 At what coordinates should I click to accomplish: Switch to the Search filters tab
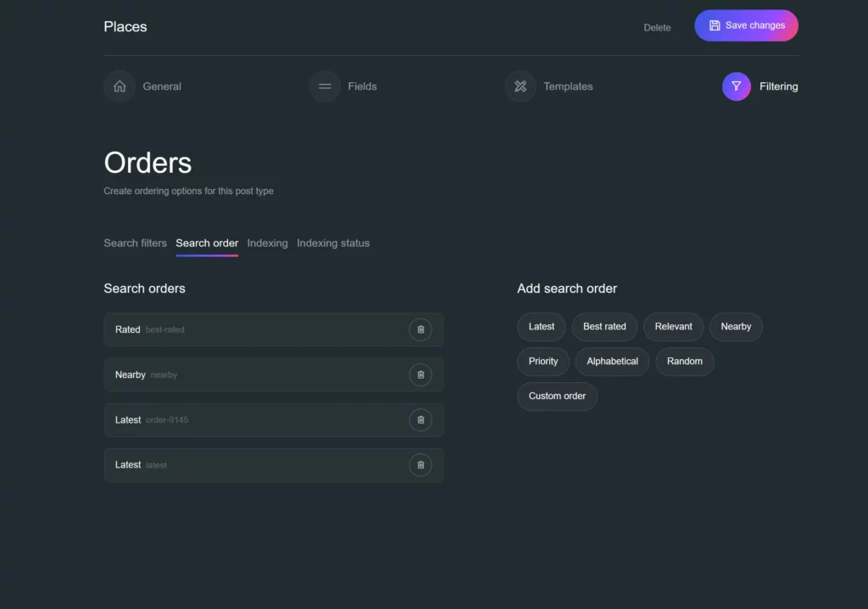(x=135, y=243)
